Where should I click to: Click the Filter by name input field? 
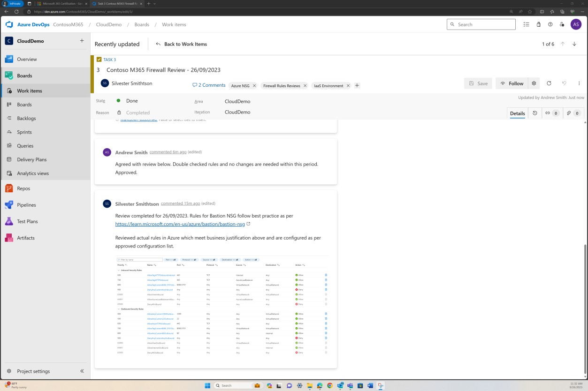coord(139,259)
